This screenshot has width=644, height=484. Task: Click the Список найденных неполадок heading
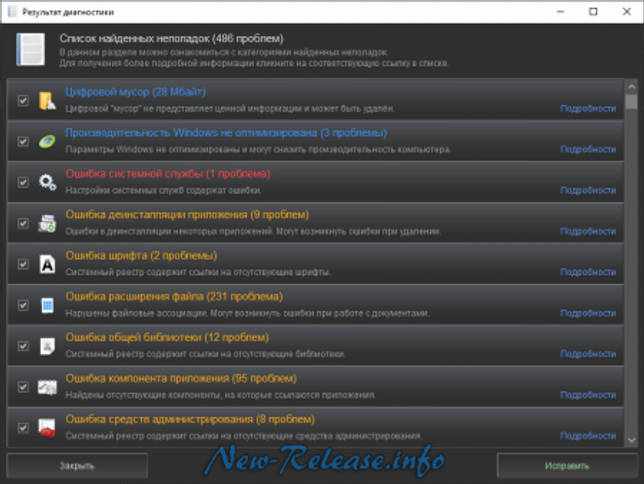click(171, 39)
